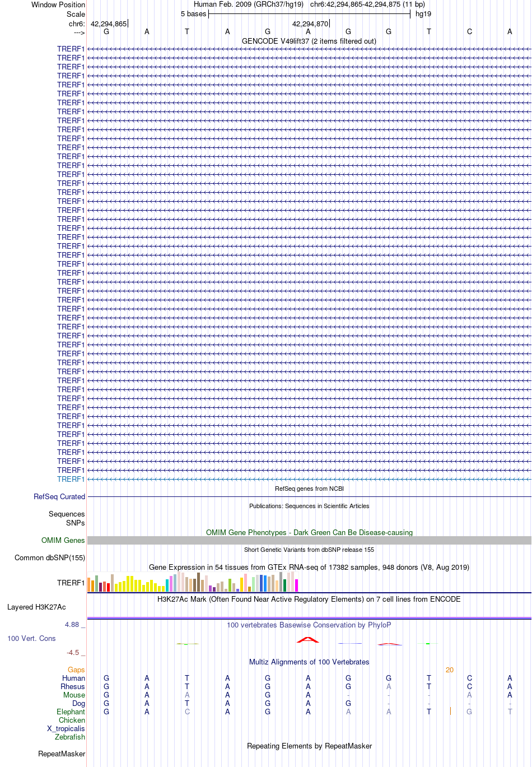Click the X_tropicalis alignment row label
Viewport: 532px width, 767px height.
66,728
